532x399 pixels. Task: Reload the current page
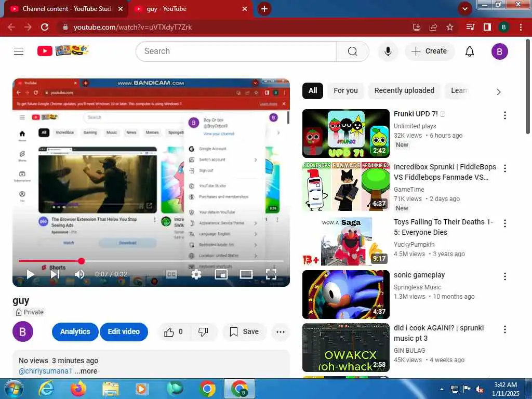click(45, 27)
